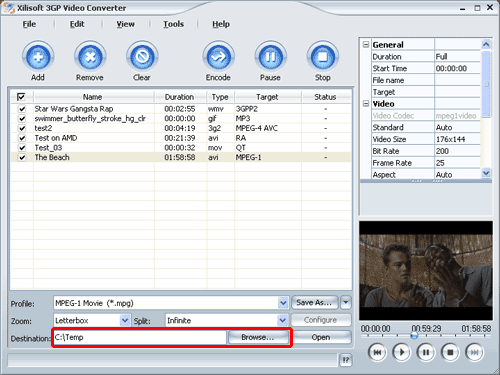Click the preview seek slider thumb

pyautogui.click(x=414, y=336)
